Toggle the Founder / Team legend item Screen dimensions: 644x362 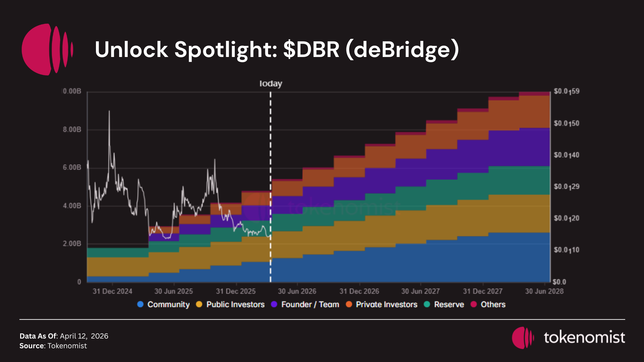click(310, 304)
